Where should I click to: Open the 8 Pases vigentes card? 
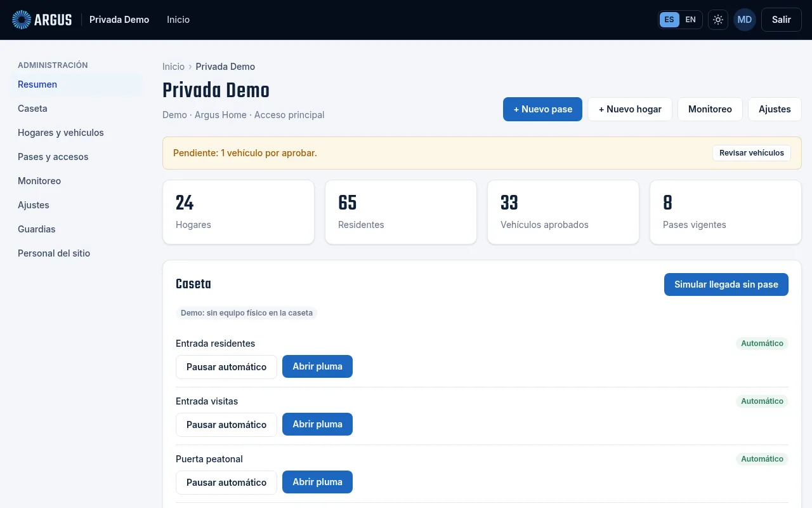point(726,212)
